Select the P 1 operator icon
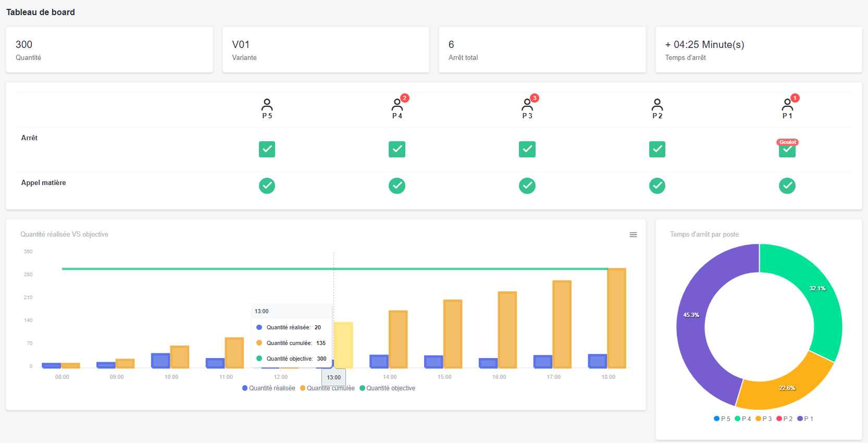Screen dimensions: 868x443 point(787,105)
